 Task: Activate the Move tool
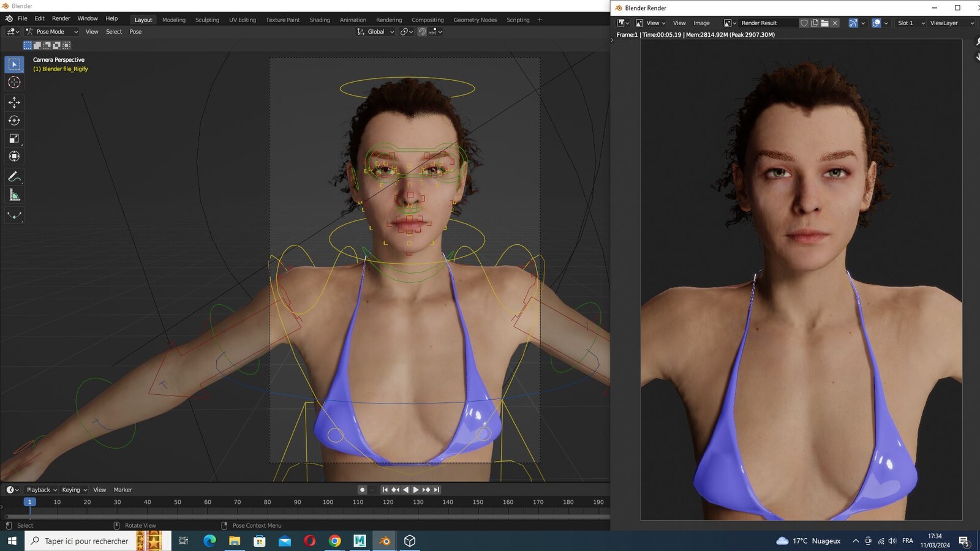[x=14, y=102]
